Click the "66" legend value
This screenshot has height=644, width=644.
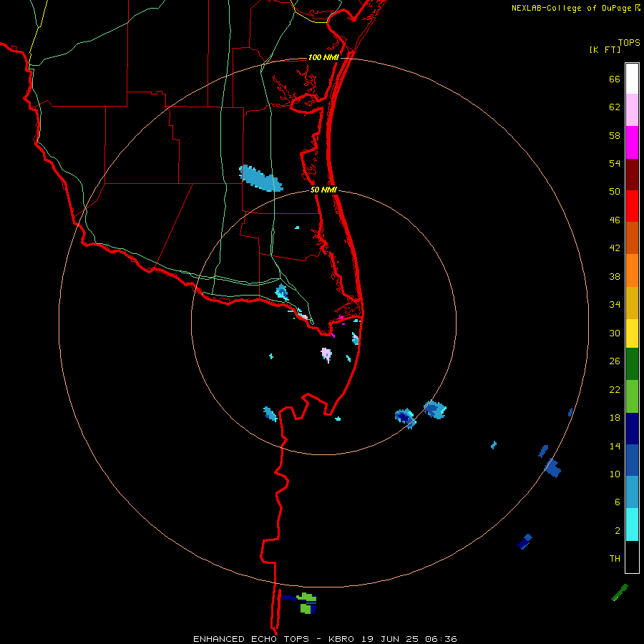click(x=615, y=79)
